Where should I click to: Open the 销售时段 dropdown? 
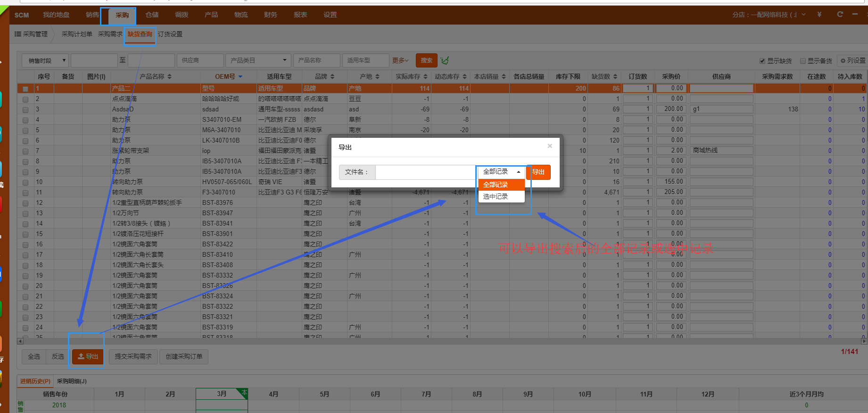click(45, 60)
